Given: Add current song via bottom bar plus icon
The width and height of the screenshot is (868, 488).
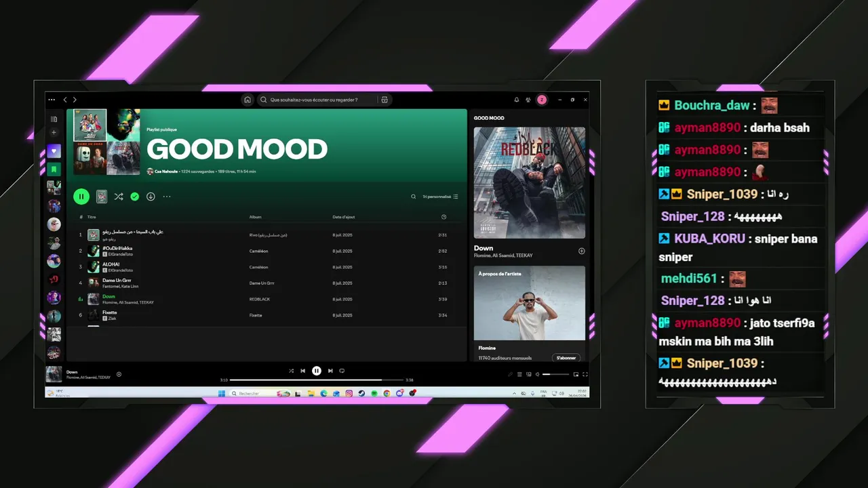Looking at the screenshot, I should (x=119, y=374).
